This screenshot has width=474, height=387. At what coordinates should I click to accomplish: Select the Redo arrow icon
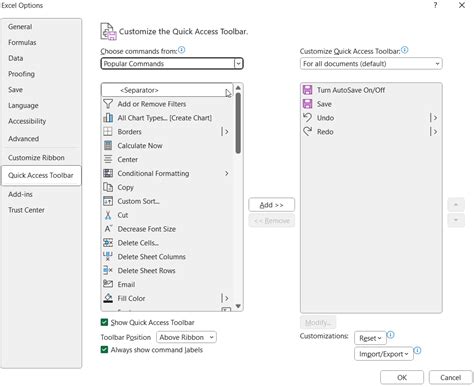pos(307,131)
